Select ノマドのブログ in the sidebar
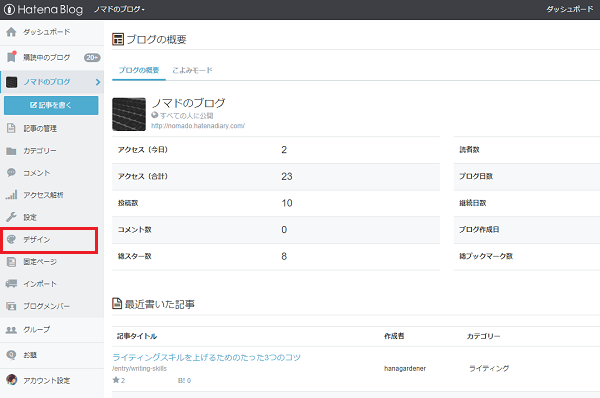The image size is (600, 398). pyautogui.click(x=52, y=82)
